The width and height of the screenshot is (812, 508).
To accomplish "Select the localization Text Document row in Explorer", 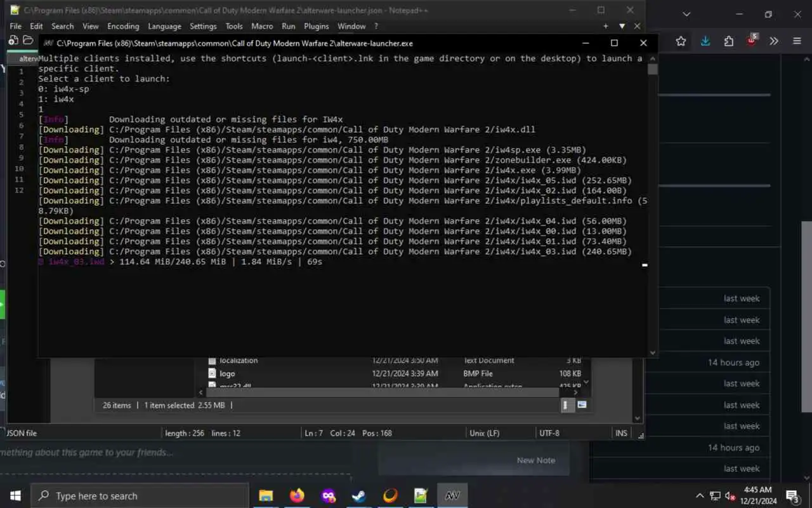I will [x=396, y=361].
